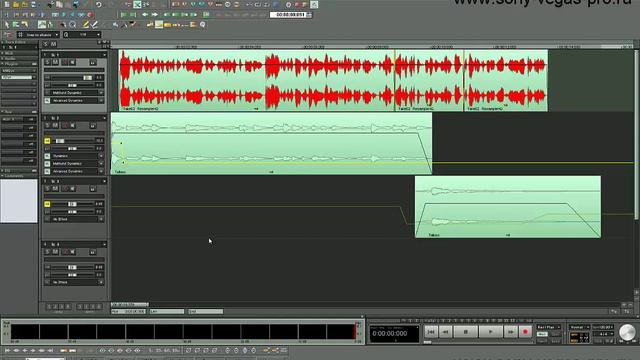The width and height of the screenshot is (640, 360).
Task: Click the Fast Forward button in transport
Action: [510, 332]
